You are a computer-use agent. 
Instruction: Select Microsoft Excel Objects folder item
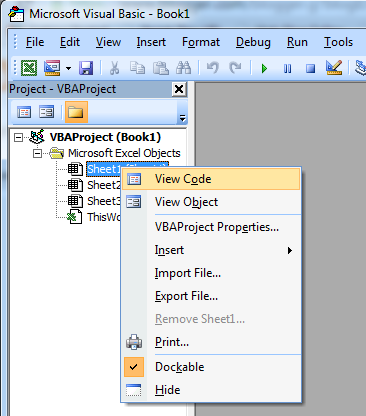pyautogui.click(x=124, y=153)
